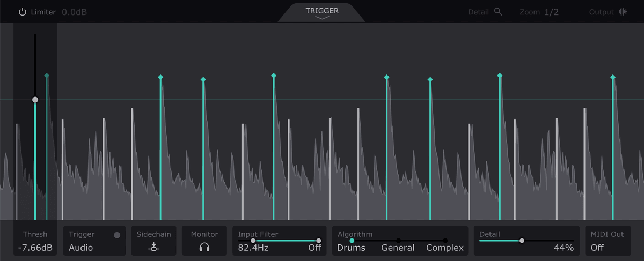The image size is (644, 261).
Task: Change the Zoom 1/2 setting
Action: (x=551, y=12)
